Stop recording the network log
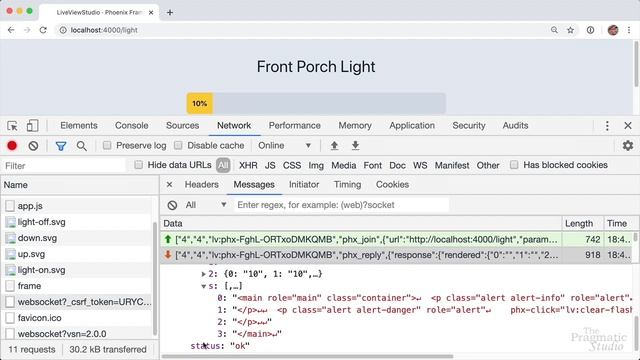Image resolution: width=640 pixels, height=360 pixels. pos(12,146)
